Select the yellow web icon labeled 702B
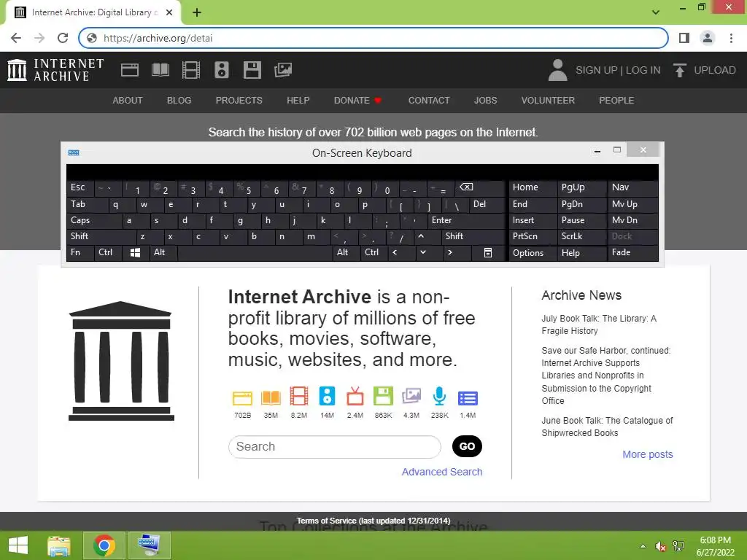The image size is (747, 560). point(242,397)
